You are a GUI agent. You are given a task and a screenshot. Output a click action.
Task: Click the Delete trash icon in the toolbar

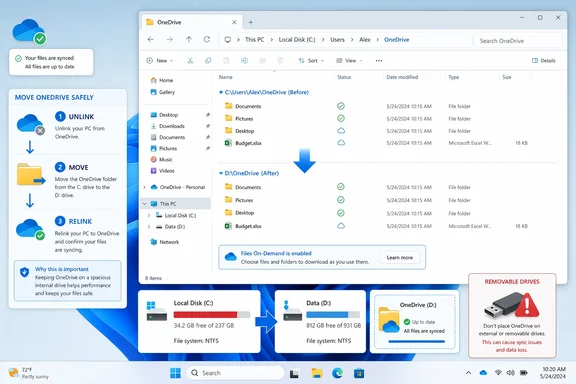point(280,61)
